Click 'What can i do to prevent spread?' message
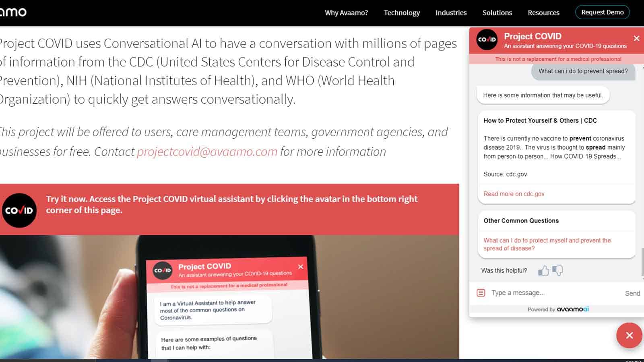 [583, 71]
